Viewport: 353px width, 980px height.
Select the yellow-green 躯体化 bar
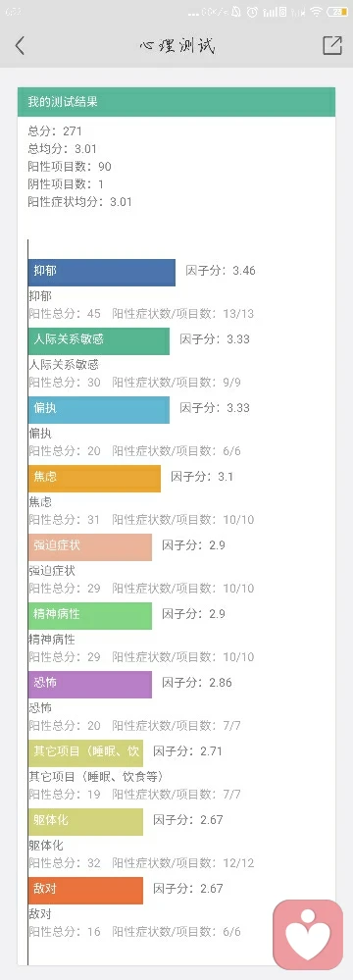[85, 822]
